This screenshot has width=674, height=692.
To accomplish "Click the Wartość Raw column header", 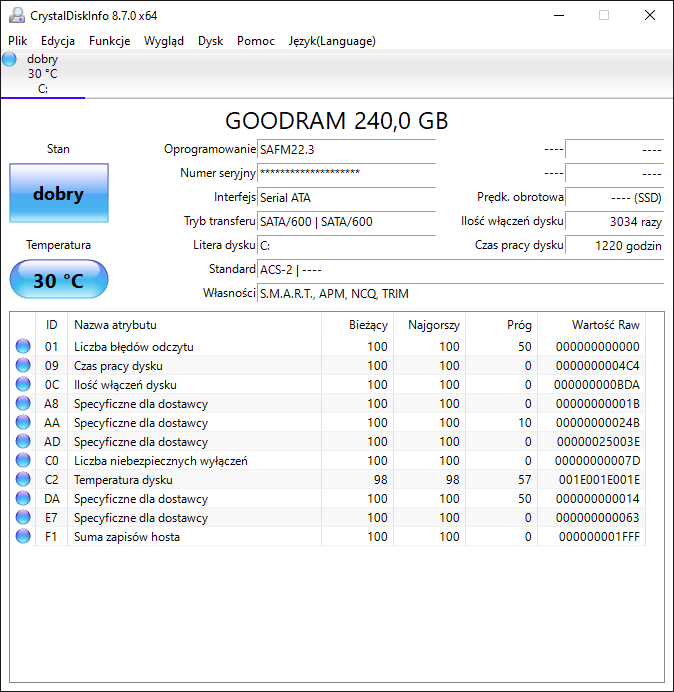I will click(x=591, y=325).
